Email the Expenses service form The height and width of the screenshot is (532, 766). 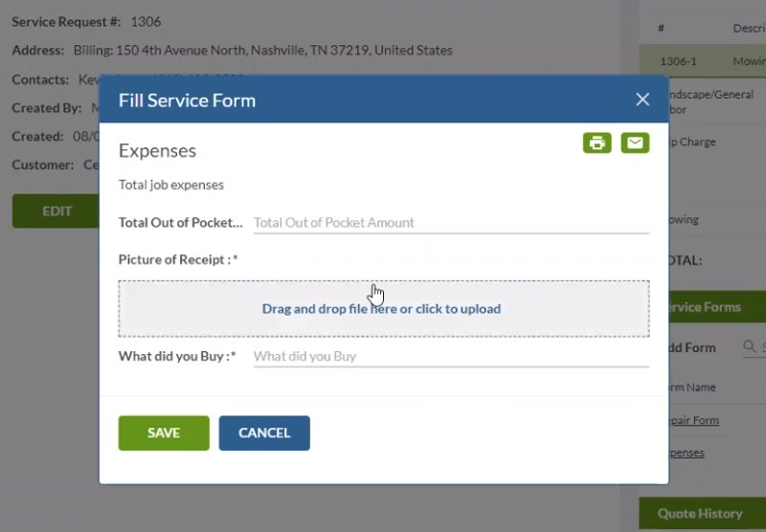point(635,144)
